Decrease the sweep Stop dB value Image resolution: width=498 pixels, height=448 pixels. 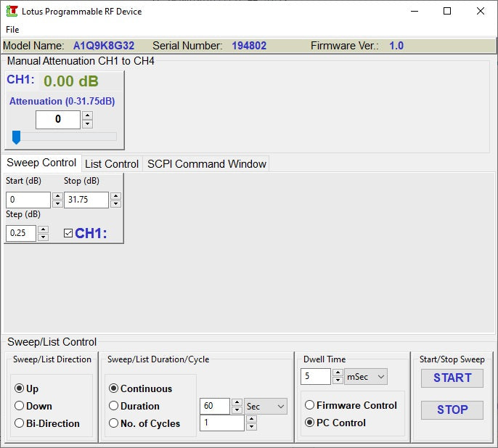[x=115, y=204]
